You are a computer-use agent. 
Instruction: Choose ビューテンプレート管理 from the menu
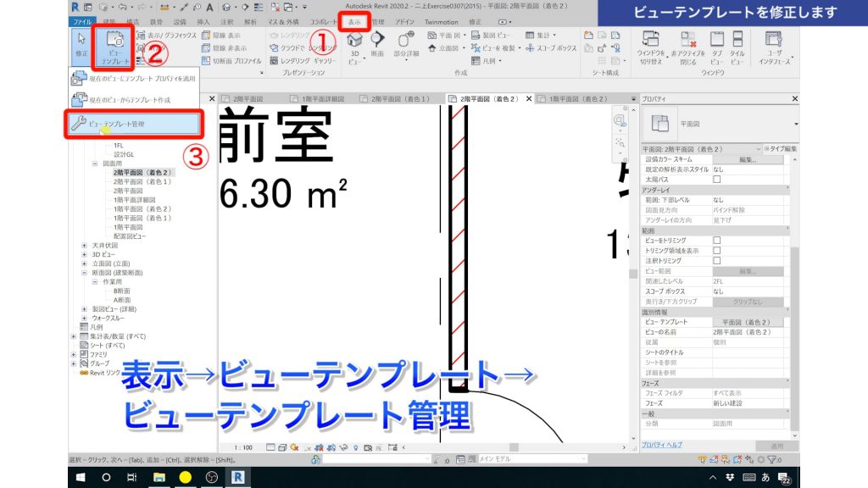coord(117,125)
